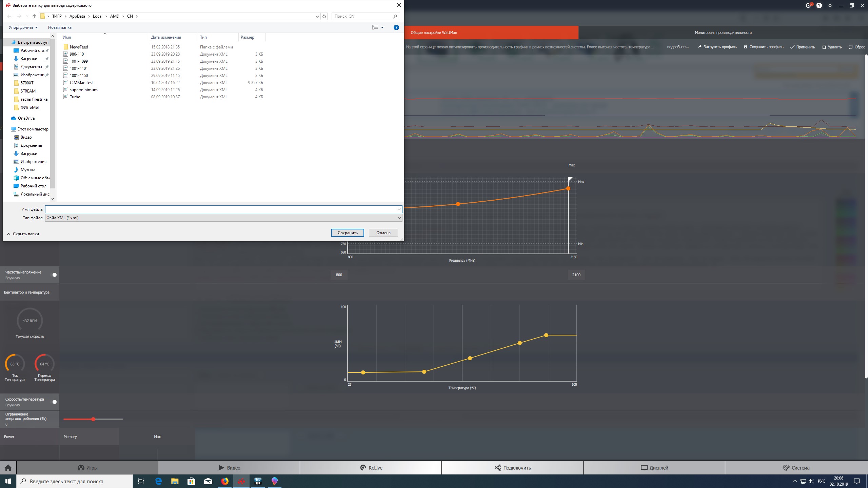Click the Отмена button
This screenshot has height=488, width=868.
(x=383, y=233)
